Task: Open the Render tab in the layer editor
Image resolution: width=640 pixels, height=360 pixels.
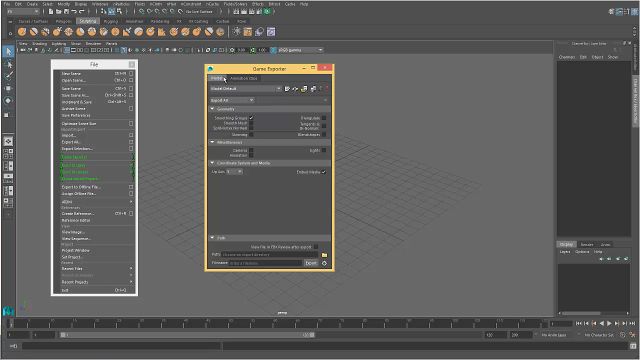Action: [587, 244]
